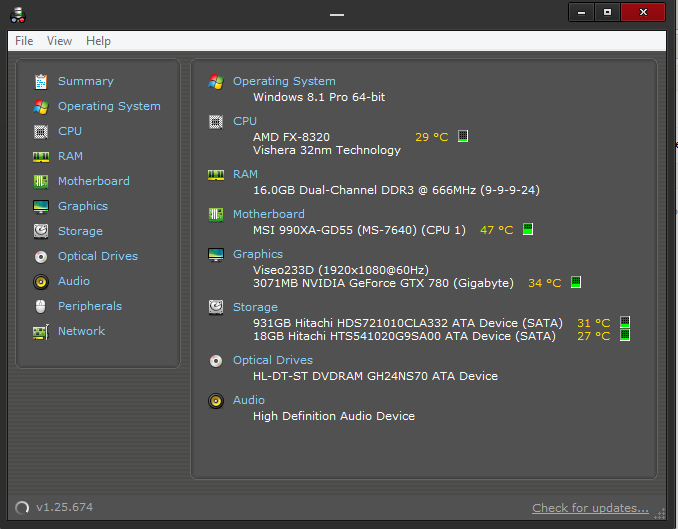
Task: Click the High Definition Audio Device text
Action: tap(334, 416)
